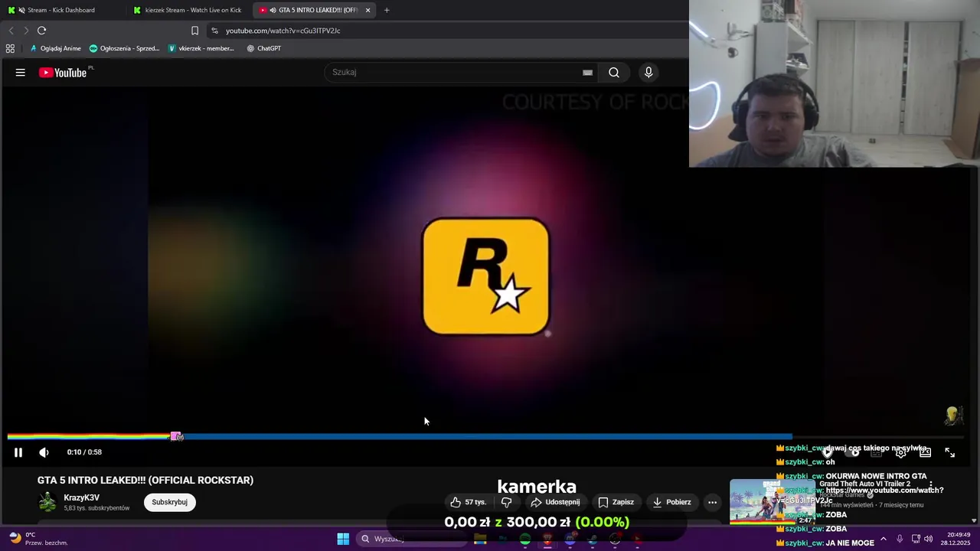Close the GTA 5 INTRO LEAKED tab
This screenshot has height=551, width=980.
368,10
